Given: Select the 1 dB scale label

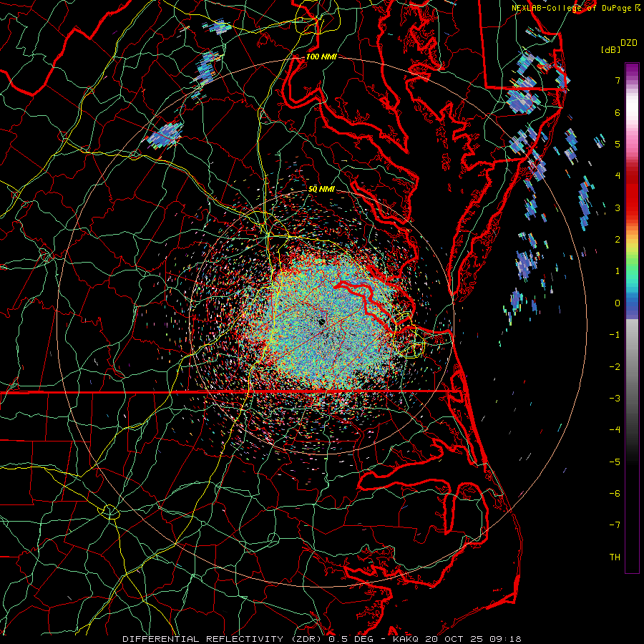Looking at the screenshot, I should (x=618, y=271).
